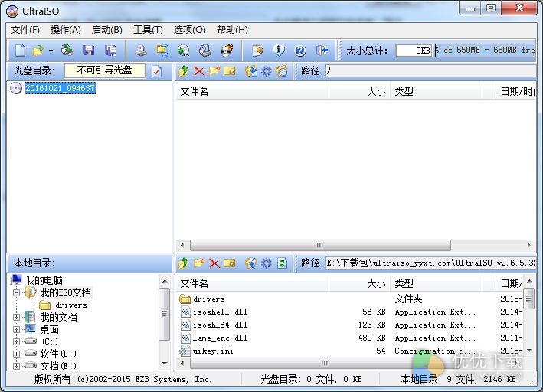
Task: Expand the 软件(D:) drive node
Action: coord(16,354)
